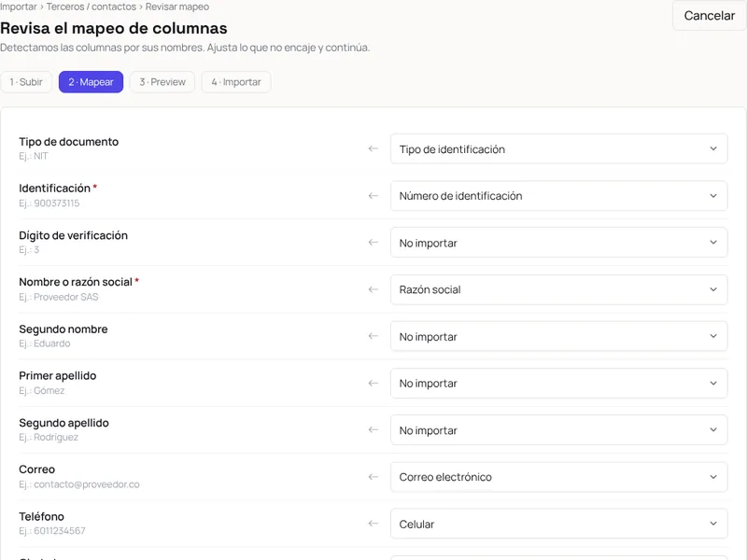Click the Dígito de verificación label
The width and height of the screenshot is (747, 560).
point(74,236)
